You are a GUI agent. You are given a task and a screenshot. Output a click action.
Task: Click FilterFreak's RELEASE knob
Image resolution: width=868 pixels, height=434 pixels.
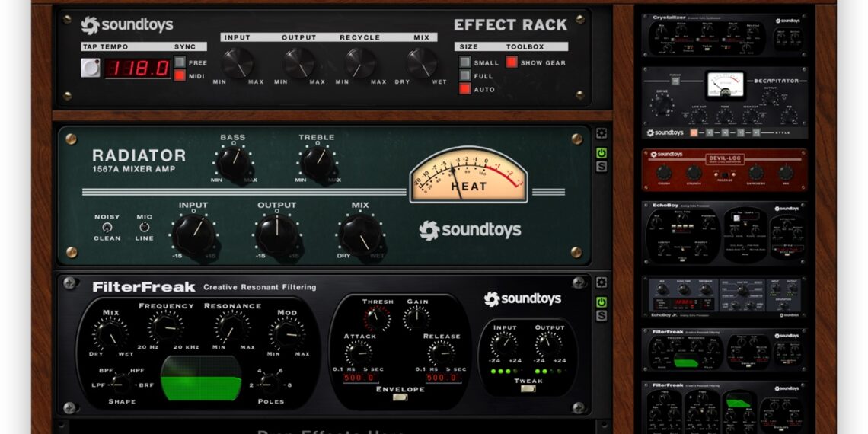pyautogui.click(x=441, y=353)
